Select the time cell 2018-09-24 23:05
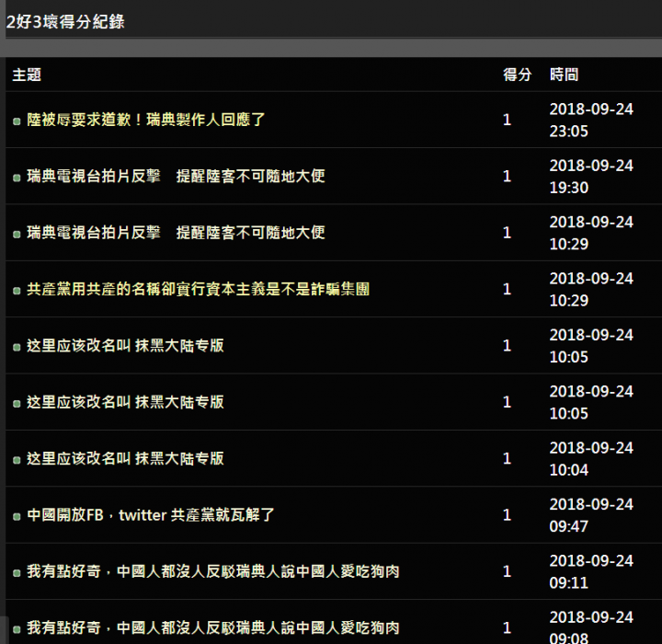This screenshot has width=662, height=644. (591, 120)
